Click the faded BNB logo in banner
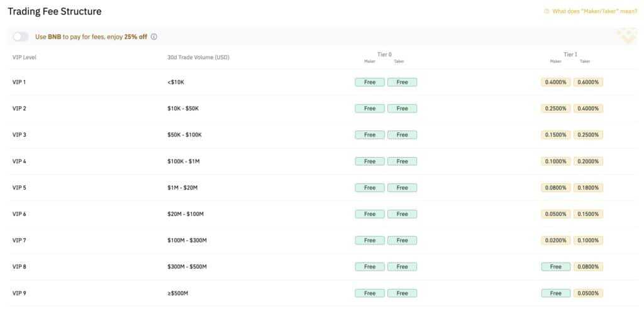 click(626, 36)
